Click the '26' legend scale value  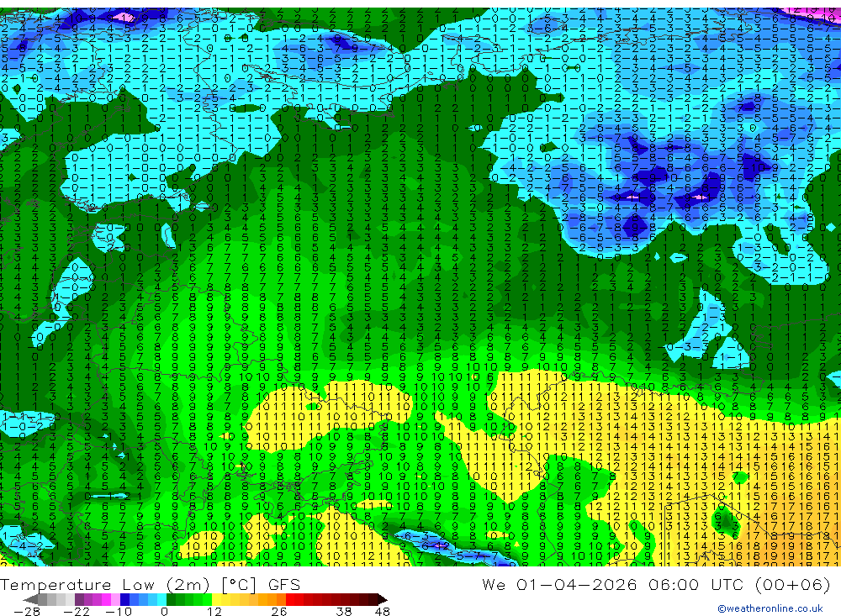(x=279, y=612)
